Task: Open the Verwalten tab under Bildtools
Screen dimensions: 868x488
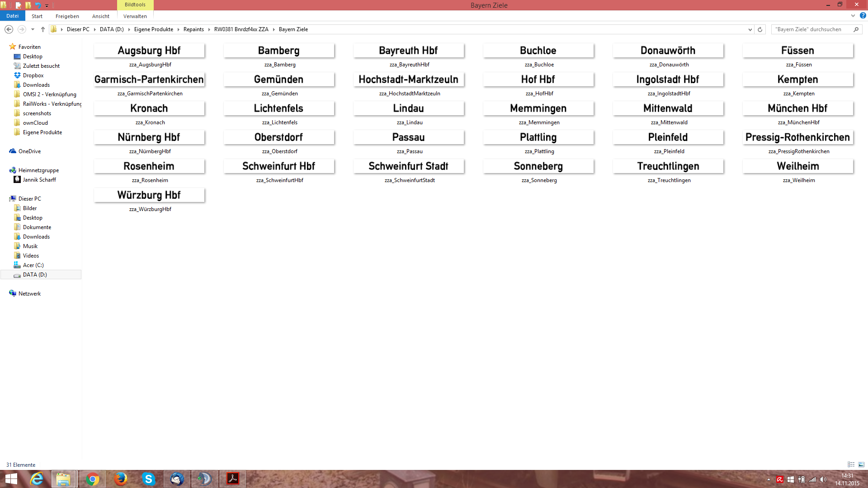Action: [x=135, y=16]
